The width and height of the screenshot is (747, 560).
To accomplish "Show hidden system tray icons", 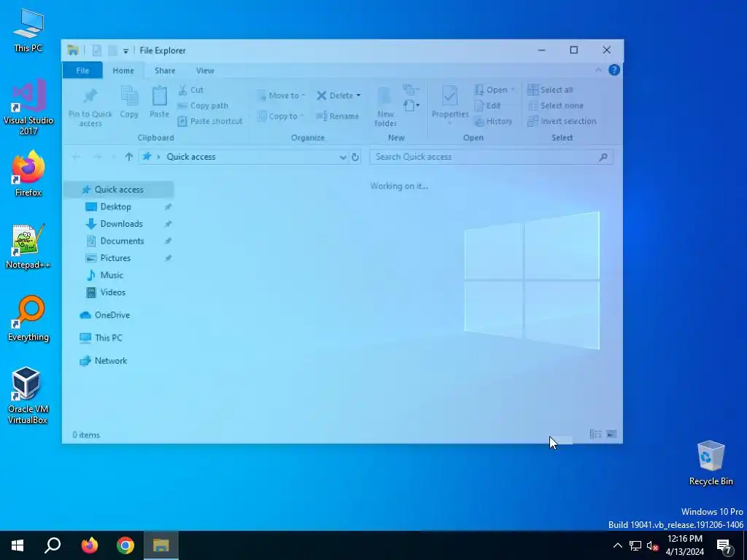I will pos(617,545).
